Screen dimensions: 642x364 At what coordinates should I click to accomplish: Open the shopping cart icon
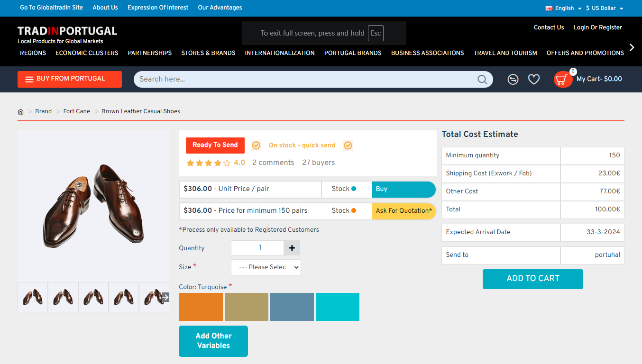tap(563, 79)
